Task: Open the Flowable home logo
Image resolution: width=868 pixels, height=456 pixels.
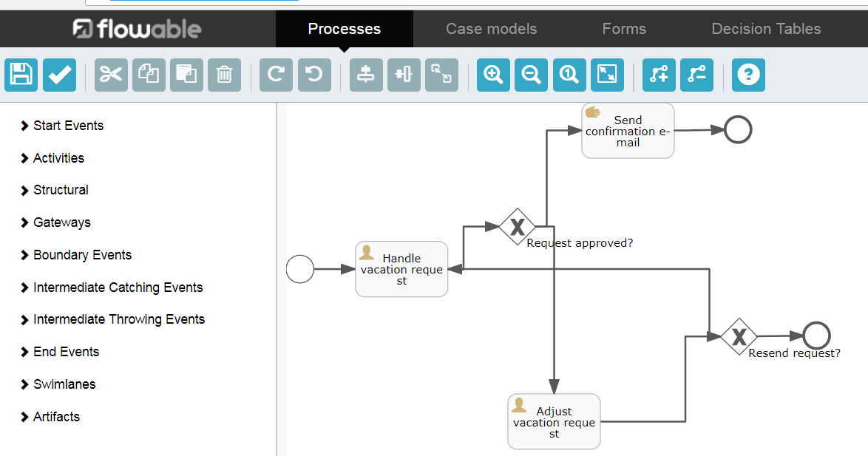Action: (137, 29)
